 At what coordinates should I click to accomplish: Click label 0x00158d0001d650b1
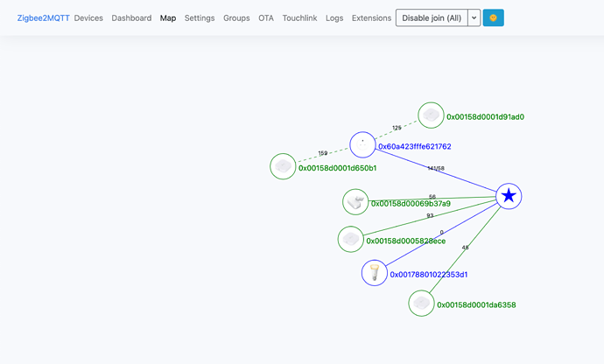click(337, 168)
